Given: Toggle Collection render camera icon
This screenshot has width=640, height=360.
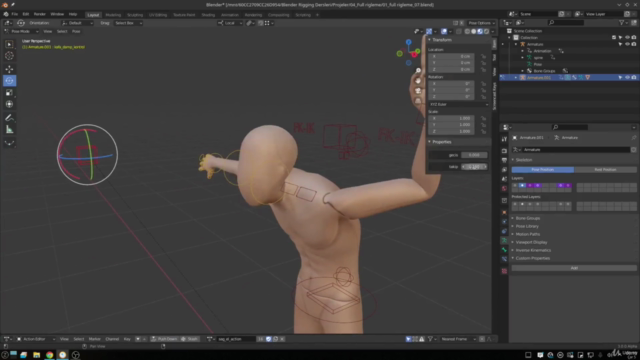Looking at the screenshot, I should pos(633,38).
